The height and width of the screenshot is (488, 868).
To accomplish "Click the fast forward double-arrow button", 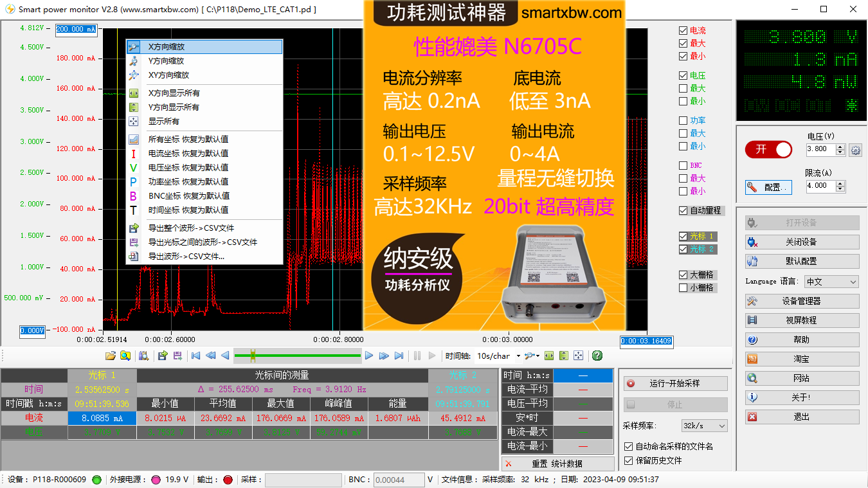I will (384, 356).
